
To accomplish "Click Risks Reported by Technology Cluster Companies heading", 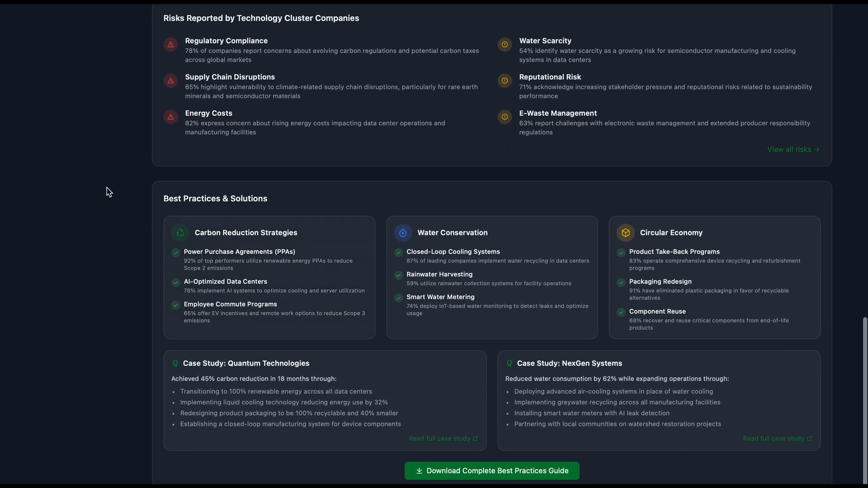I will 261,18.
